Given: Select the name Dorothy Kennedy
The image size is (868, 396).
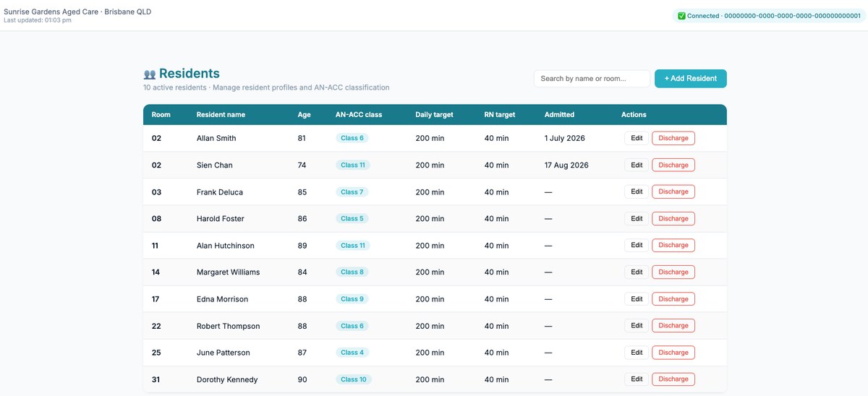Looking at the screenshot, I should point(227,379).
